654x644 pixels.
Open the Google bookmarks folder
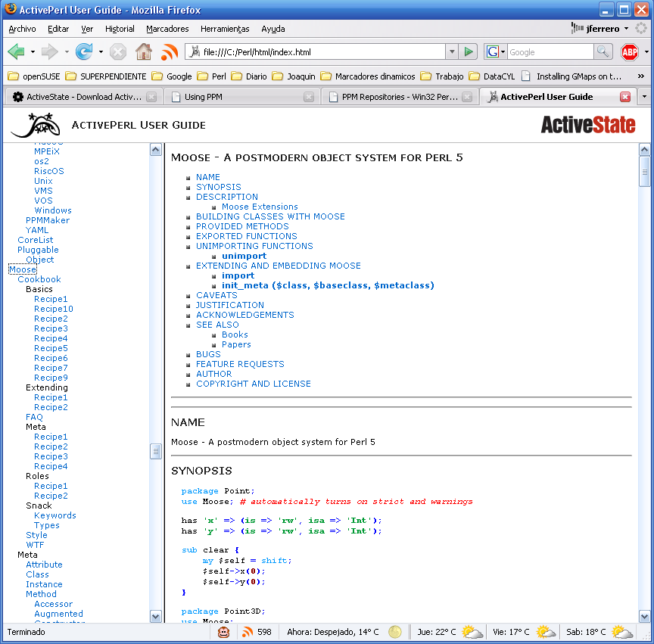(171, 76)
